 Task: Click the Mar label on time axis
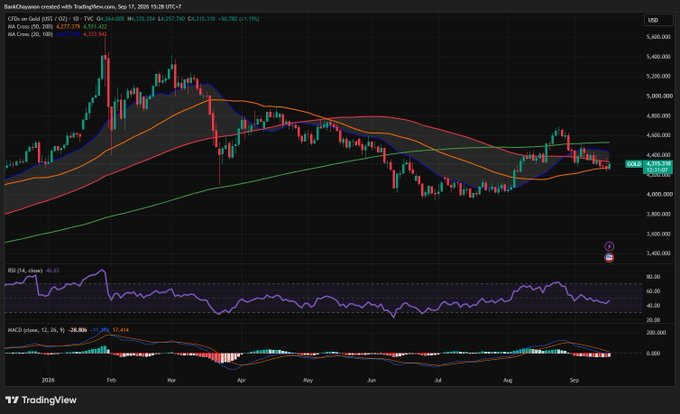coord(172,380)
